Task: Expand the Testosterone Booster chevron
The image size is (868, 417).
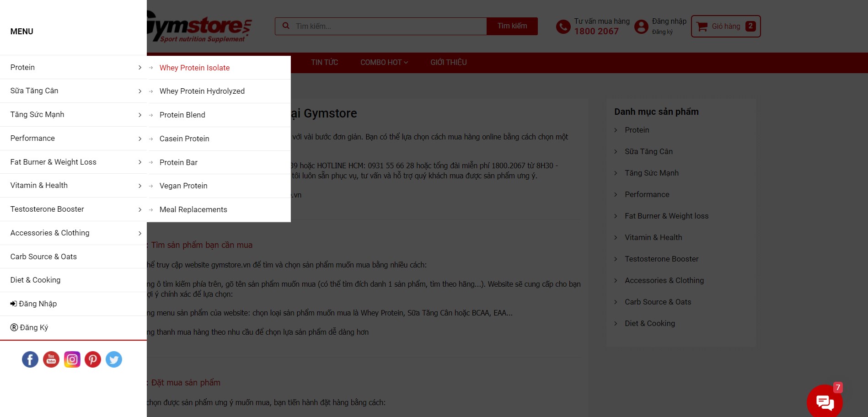Action: click(140, 209)
